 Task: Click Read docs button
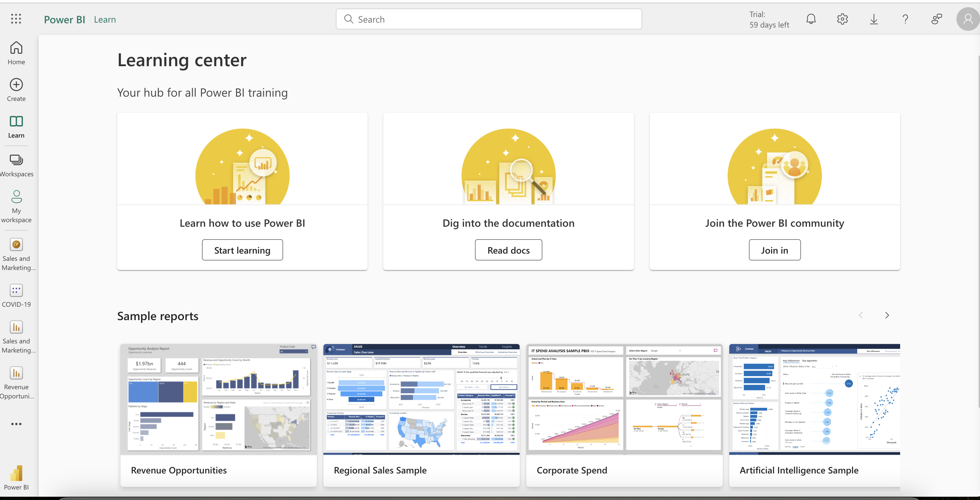pos(509,250)
